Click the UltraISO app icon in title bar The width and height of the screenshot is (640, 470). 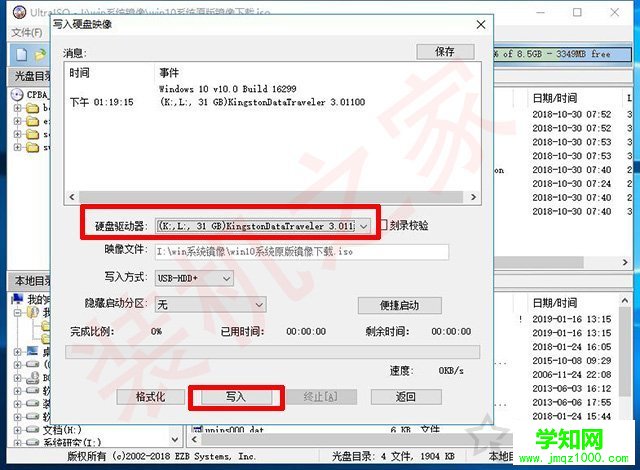pyautogui.click(x=19, y=12)
